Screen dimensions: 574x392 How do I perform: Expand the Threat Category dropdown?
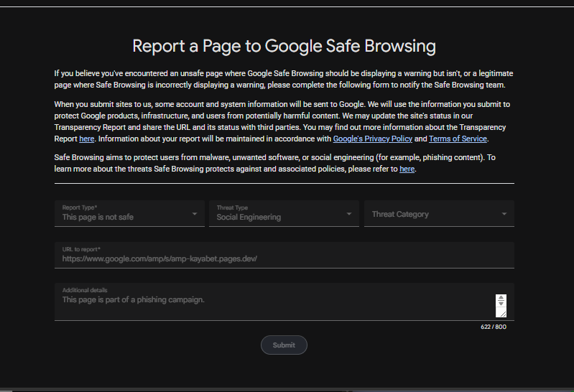click(439, 214)
